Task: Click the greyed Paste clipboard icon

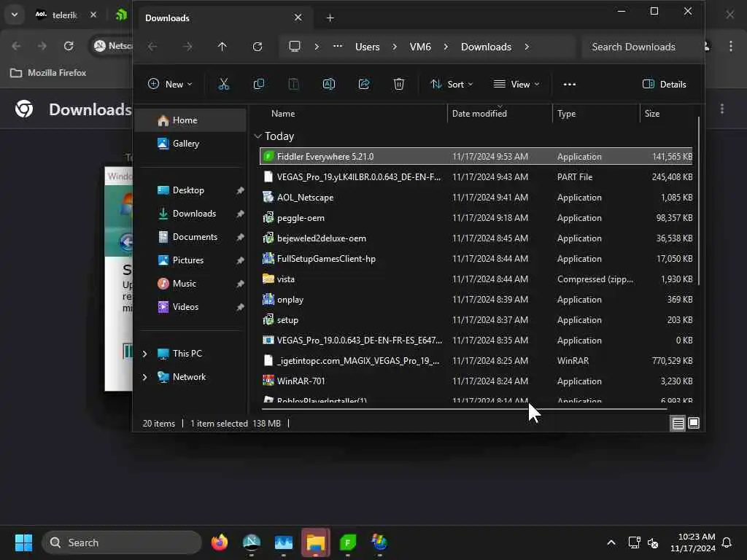Action: pos(293,85)
